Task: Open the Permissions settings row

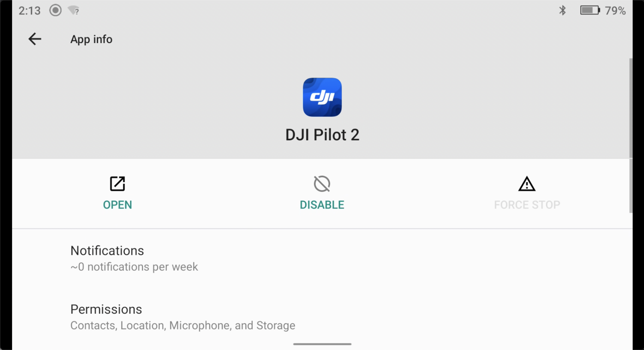Action: click(x=322, y=317)
